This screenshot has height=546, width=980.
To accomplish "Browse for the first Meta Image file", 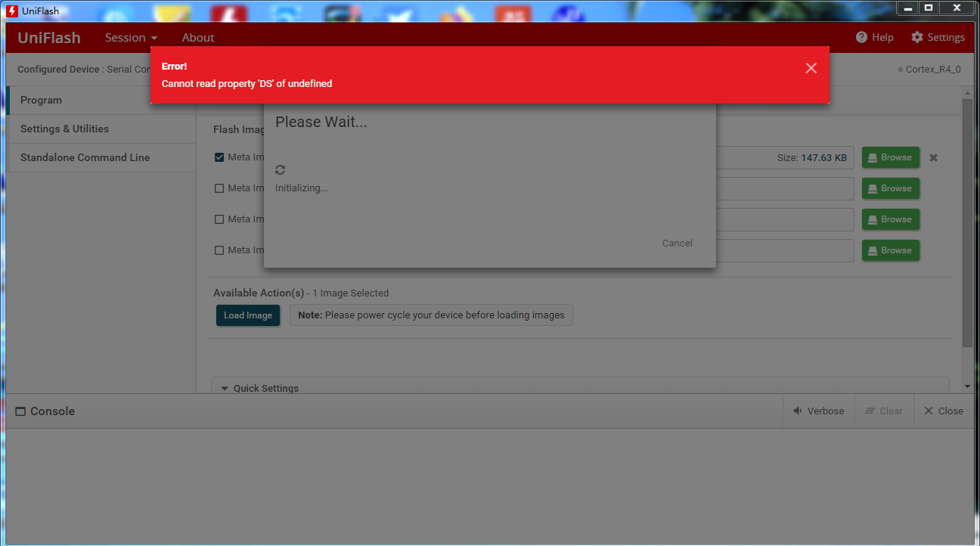I will tap(891, 157).
